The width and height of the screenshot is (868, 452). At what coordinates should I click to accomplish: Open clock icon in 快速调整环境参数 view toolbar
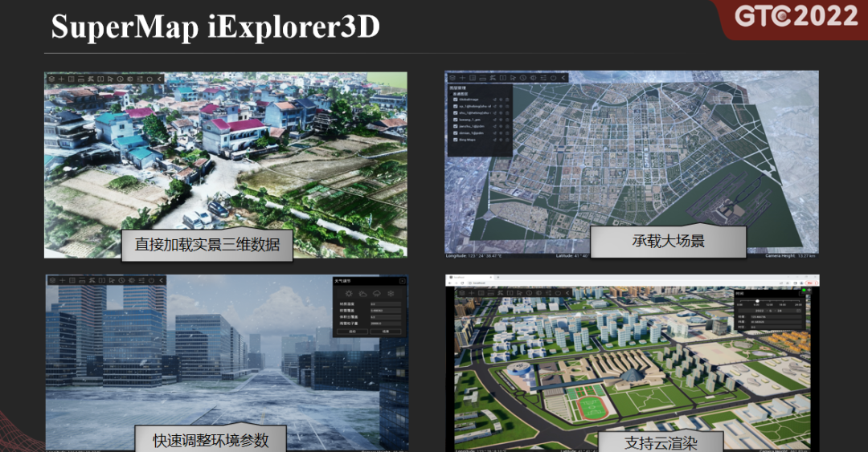[121, 280]
